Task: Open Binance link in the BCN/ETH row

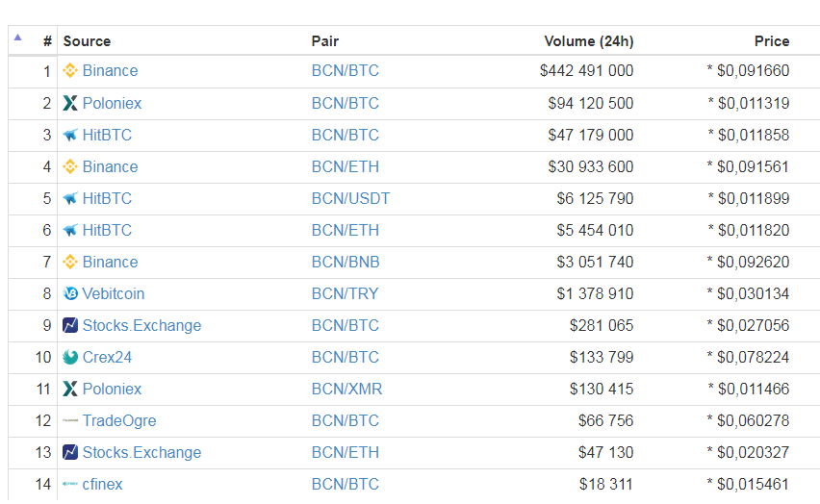Action: pos(111,166)
